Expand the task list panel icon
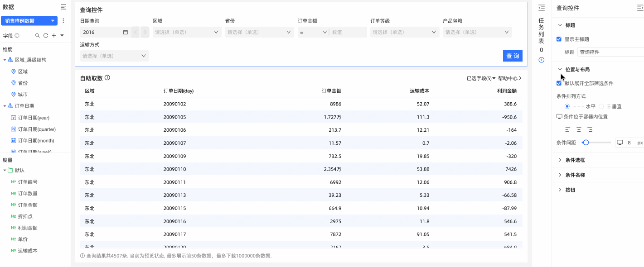This screenshot has height=267, width=644. 541,8
